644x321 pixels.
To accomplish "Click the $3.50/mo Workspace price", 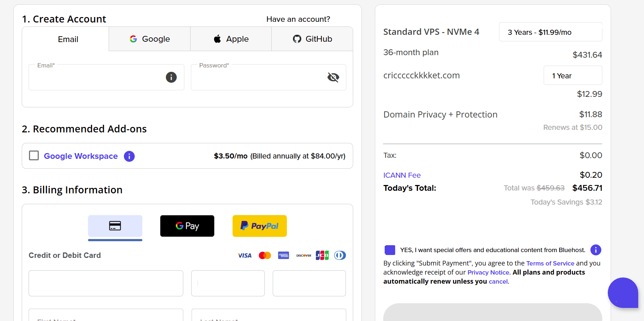I will click(x=231, y=156).
